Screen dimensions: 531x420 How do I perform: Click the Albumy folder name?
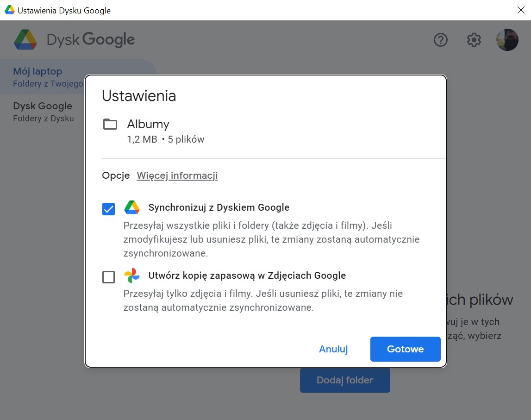(148, 124)
